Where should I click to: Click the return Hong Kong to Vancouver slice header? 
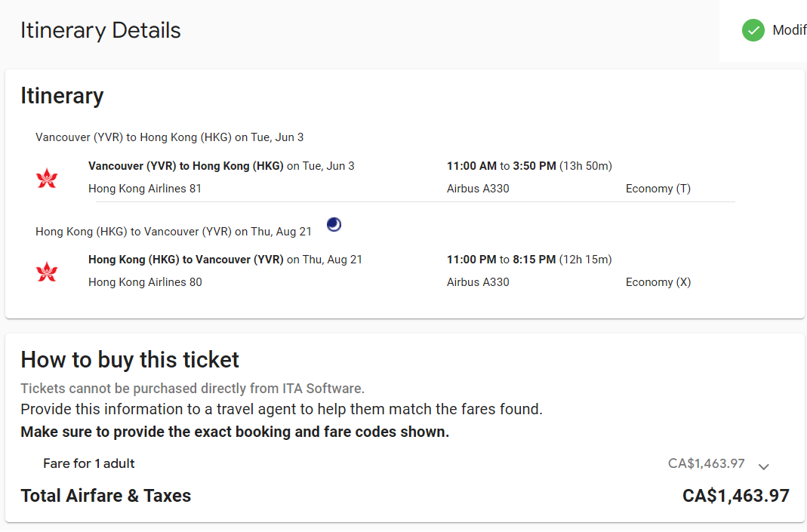pos(173,232)
